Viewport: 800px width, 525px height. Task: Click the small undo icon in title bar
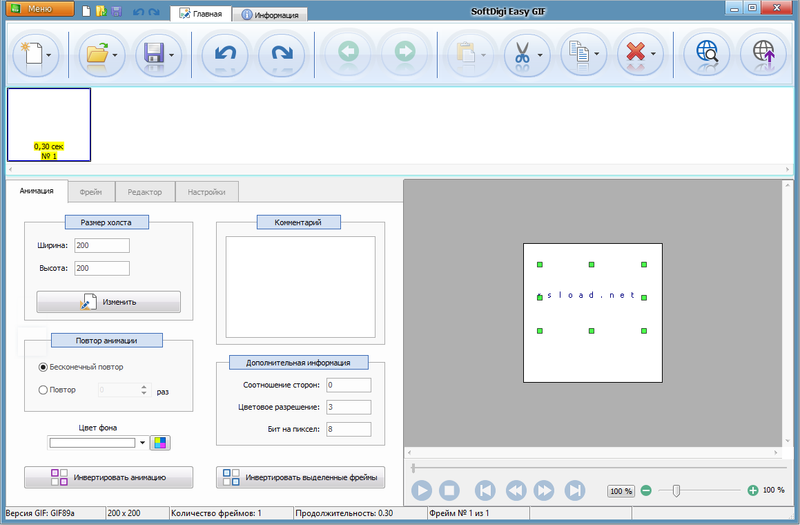(x=138, y=11)
